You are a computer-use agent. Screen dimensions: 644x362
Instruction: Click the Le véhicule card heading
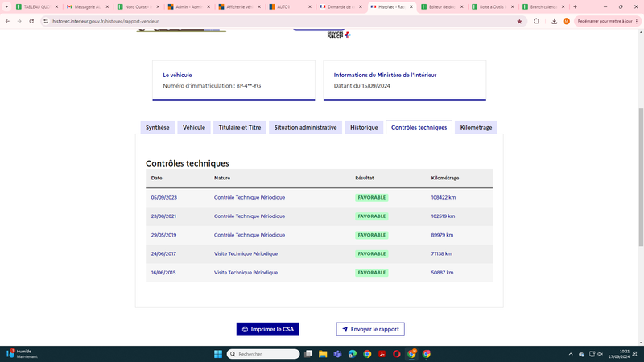pos(177,75)
